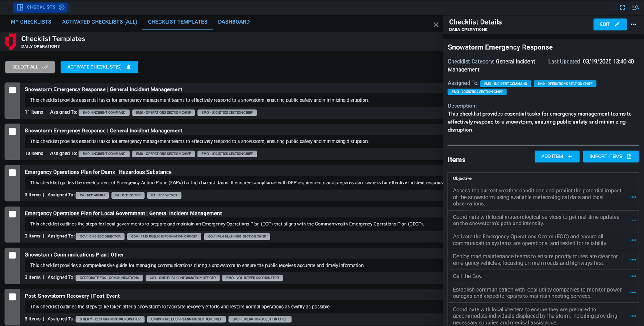Click the checkmark icon on SELECT ALL
This screenshot has width=644, height=326.
coord(46,67)
